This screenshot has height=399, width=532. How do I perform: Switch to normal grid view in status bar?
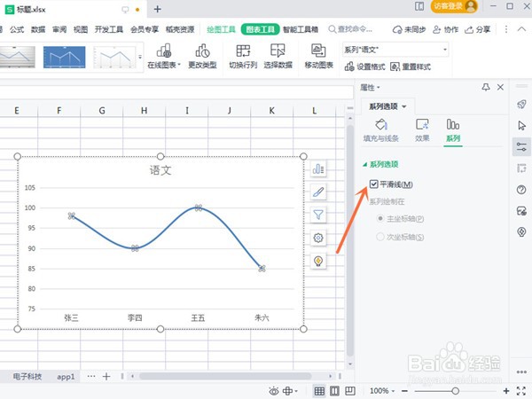(x=319, y=391)
